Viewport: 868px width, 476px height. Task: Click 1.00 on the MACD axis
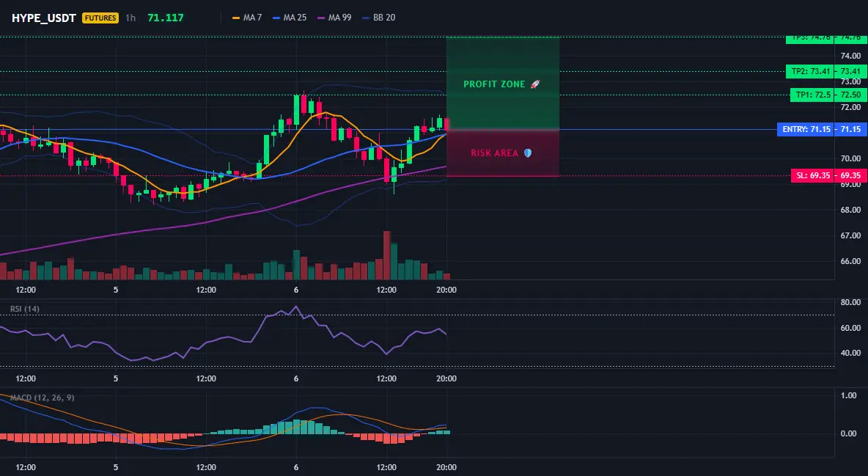[x=849, y=395]
